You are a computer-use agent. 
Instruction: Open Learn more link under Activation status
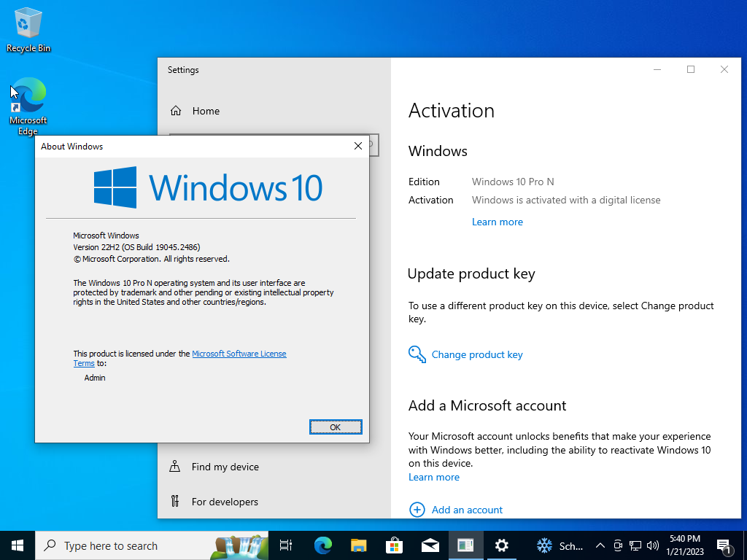coord(498,222)
